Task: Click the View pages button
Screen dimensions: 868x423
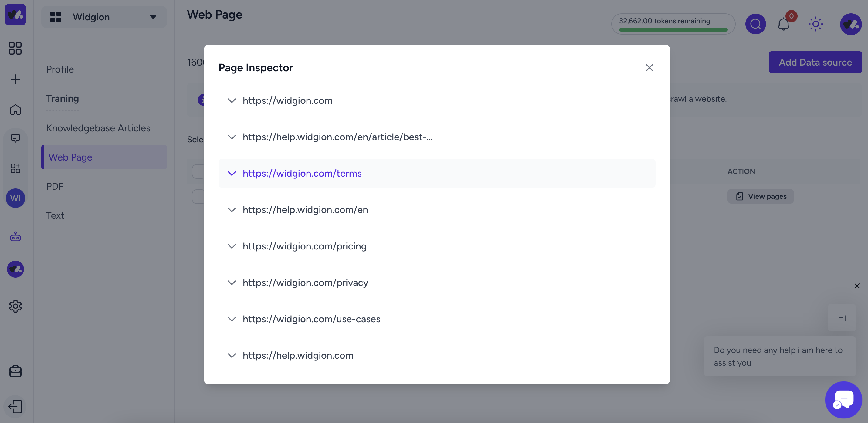Action: pyautogui.click(x=760, y=196)
